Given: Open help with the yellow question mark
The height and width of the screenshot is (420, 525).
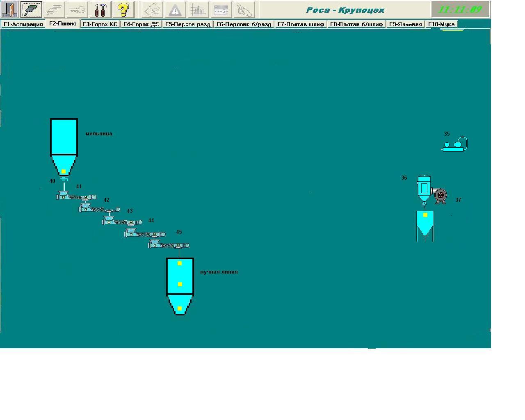Looking at the screenshot, I should pyautogui.click(x=123, y=9).
